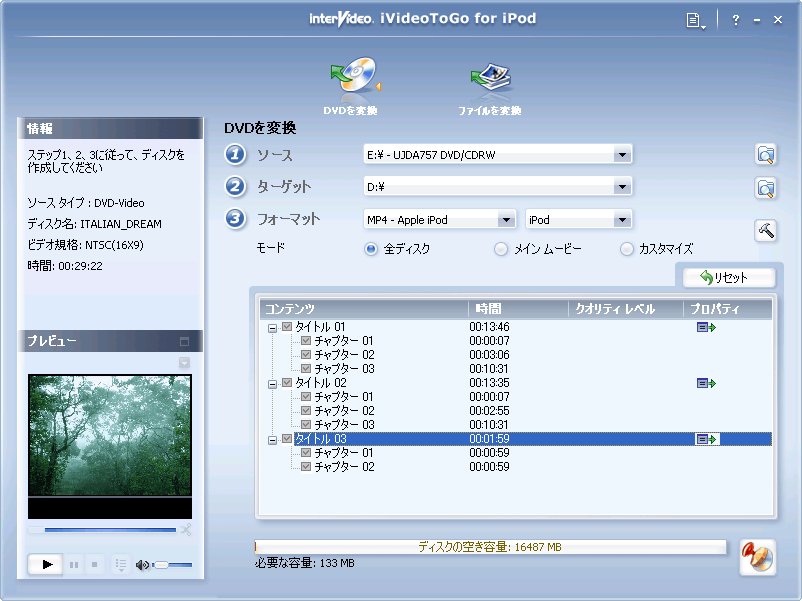802x601 pixels.
Task: Toggle チャプター 02 checkbox under タイトル 01
Action: pos(306,354)
